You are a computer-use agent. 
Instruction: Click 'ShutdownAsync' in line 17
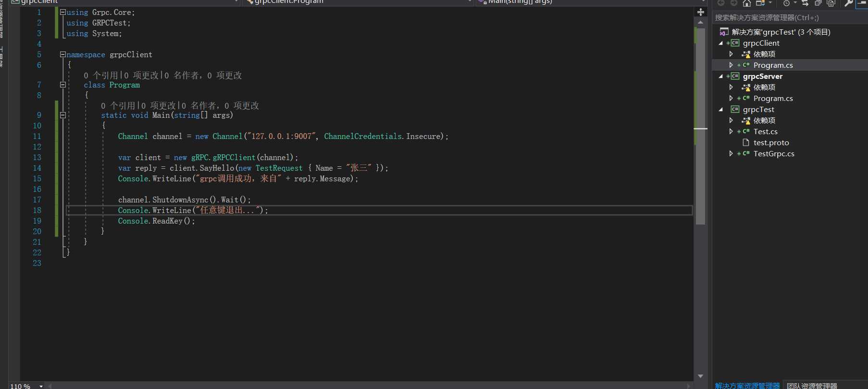point(180,200)
